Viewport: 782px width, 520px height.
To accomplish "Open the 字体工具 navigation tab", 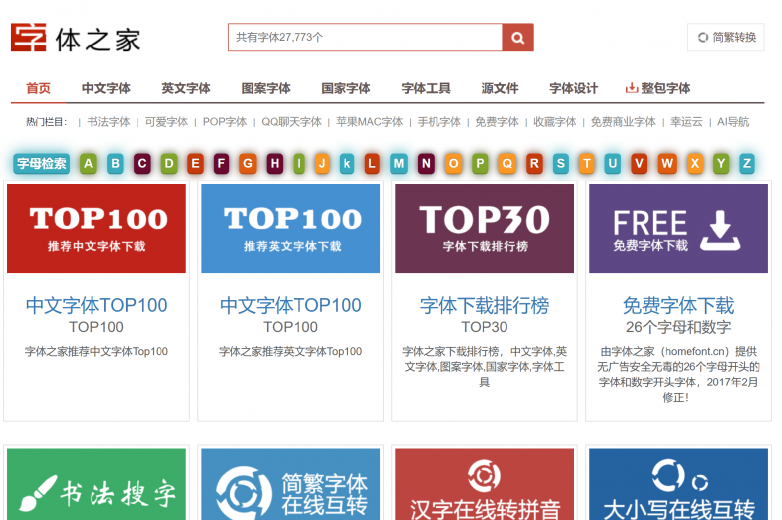I will pyautogui.click(x=426, y=88).
